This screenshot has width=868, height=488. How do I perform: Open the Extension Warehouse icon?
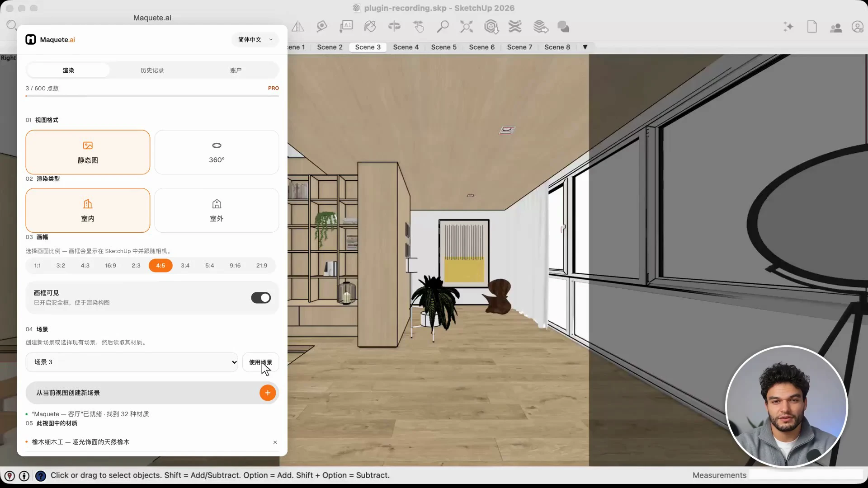(515, 27)
